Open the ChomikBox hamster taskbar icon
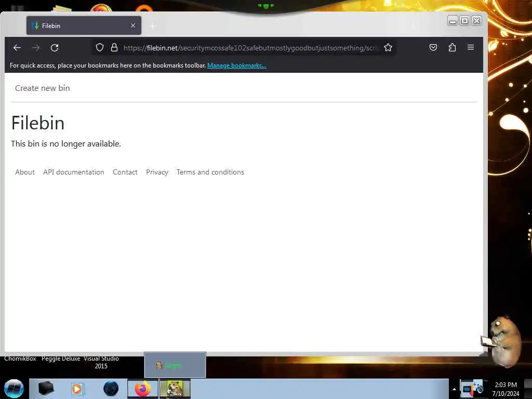This screenshot has height=399, width=532. (x=175, y=389)
